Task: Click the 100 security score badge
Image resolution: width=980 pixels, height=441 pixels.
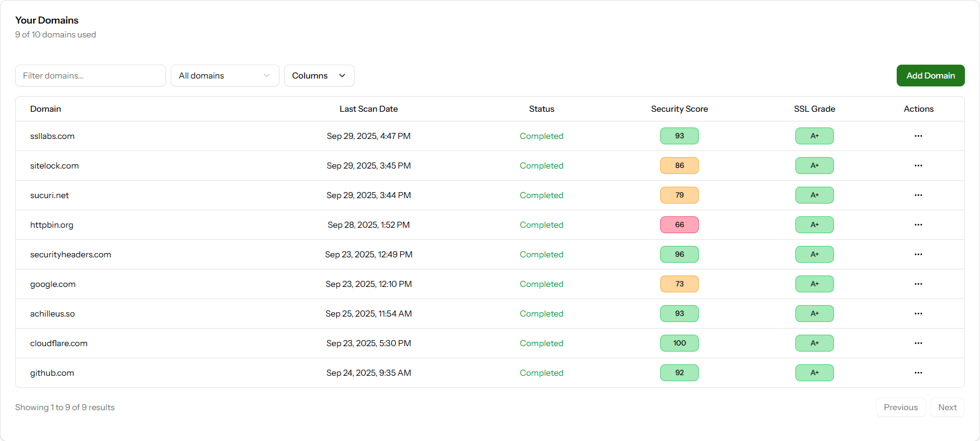Action: pyautogui.click(x=679, y=343)
